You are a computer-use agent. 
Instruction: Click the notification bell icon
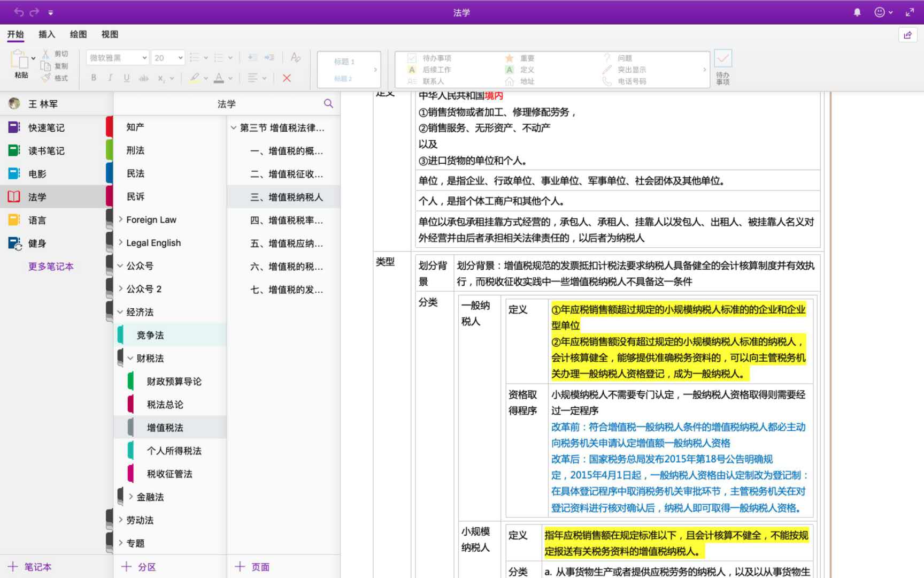(x=857, y=12)
